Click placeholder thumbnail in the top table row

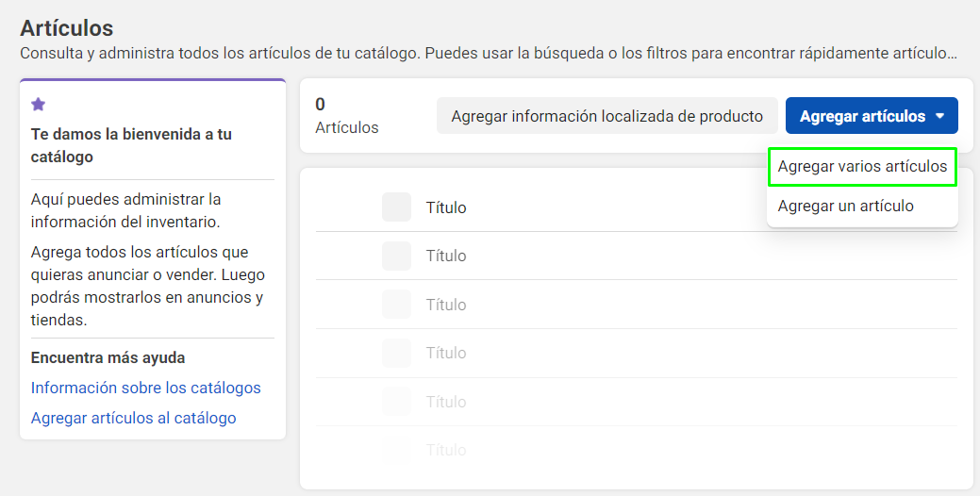[396, 207]
